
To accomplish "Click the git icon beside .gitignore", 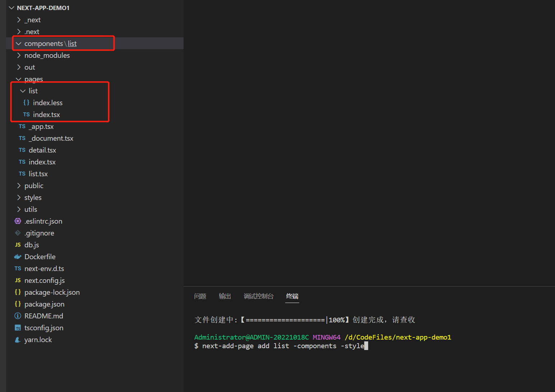I will (18, 233).
